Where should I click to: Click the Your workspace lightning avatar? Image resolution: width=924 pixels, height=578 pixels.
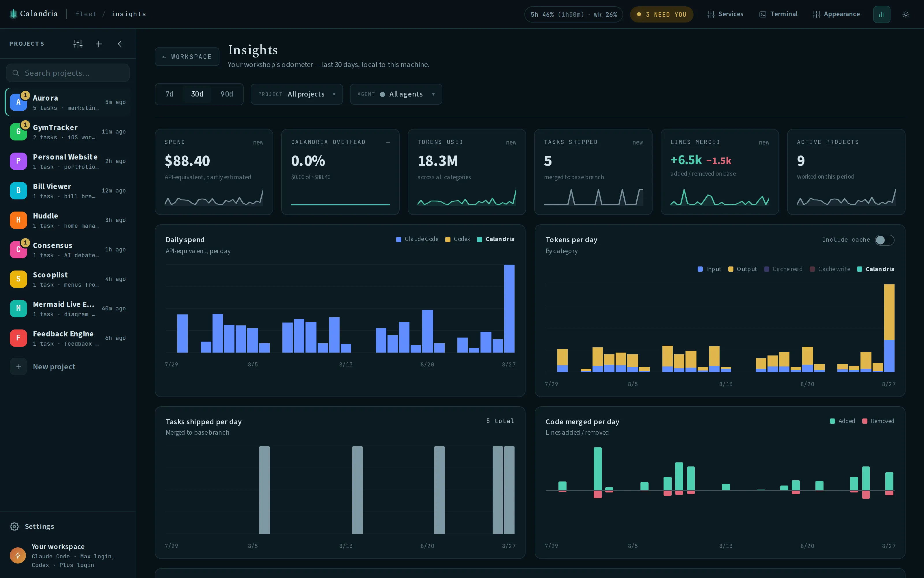(18, 555)
